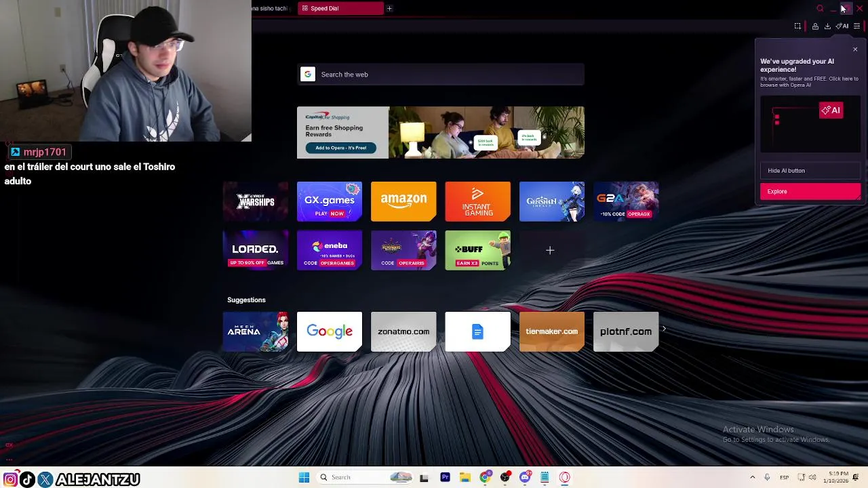Open Task View on the taskbar

tap(424, 477)
